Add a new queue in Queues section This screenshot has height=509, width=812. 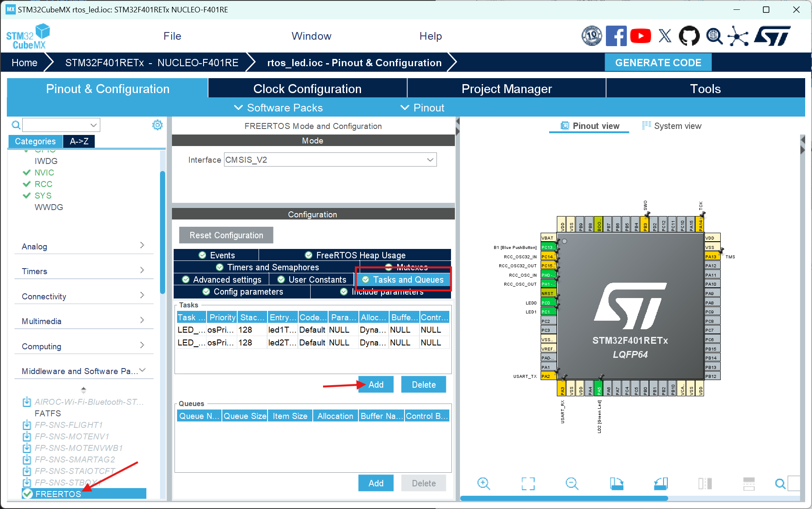click(x=376, y=483)
